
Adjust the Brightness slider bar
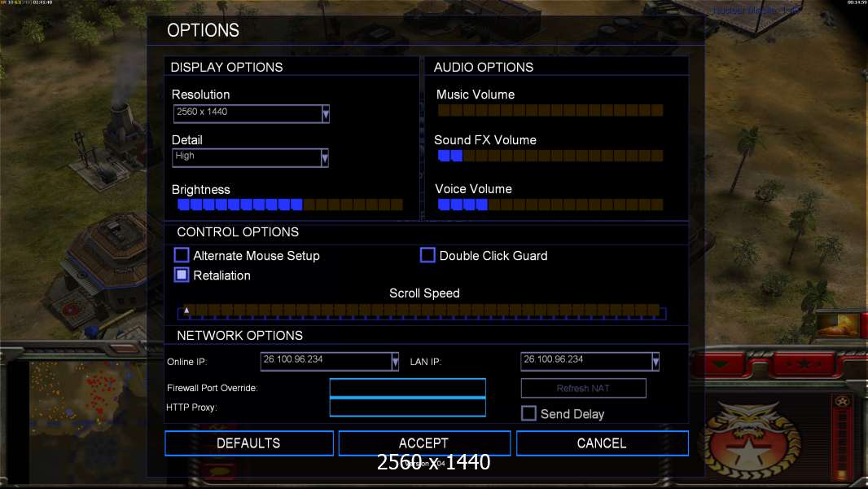pyautogui.click(x=290, y=205)
